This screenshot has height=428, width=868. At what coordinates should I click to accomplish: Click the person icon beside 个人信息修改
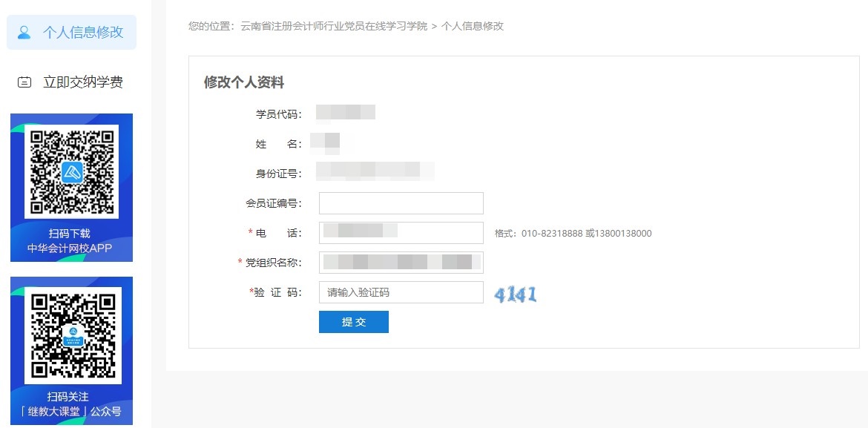[24, 32]
